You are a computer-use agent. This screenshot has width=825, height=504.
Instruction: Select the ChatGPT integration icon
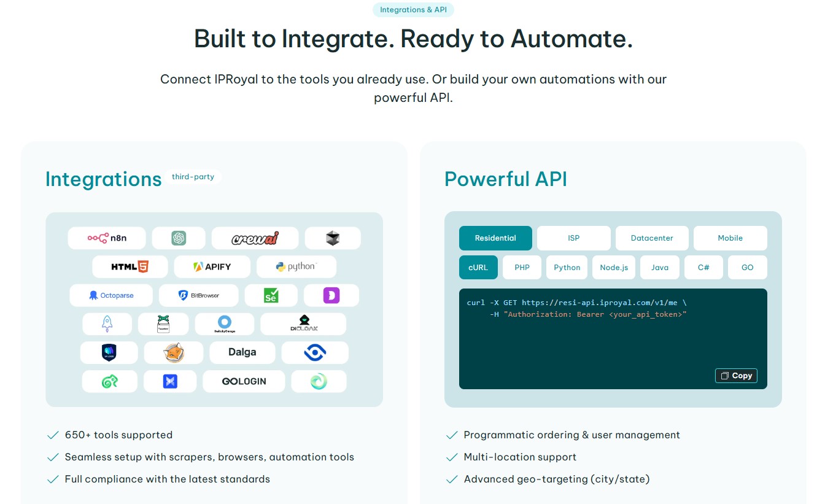click(179, 238)
